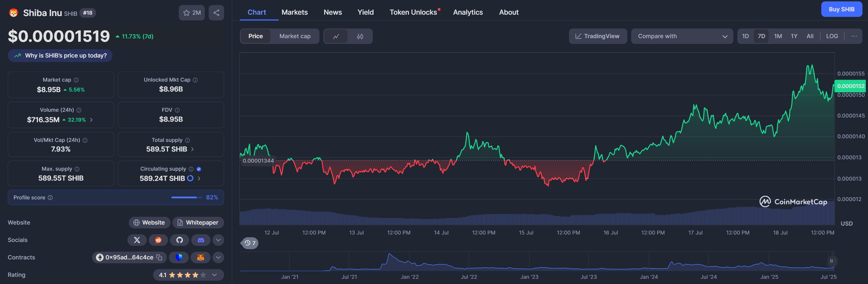Open the share icon button
Viewport: 868px width, 284px height.
[216, 13]
